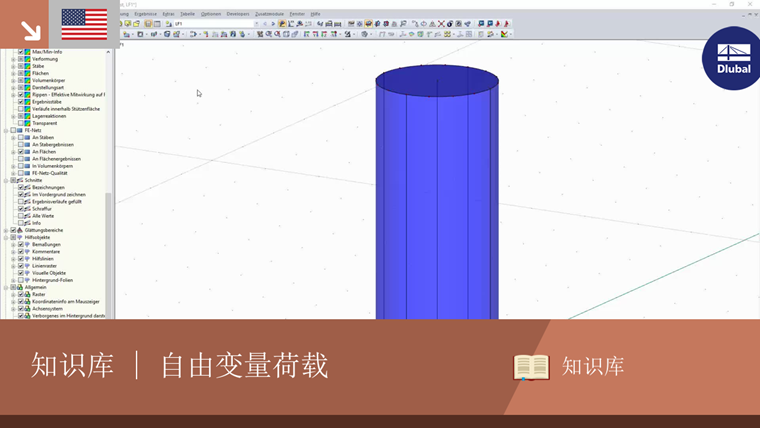Open the Zusatzmodule menu
This screenshot has height=428, width=760.
click(269, 14)
